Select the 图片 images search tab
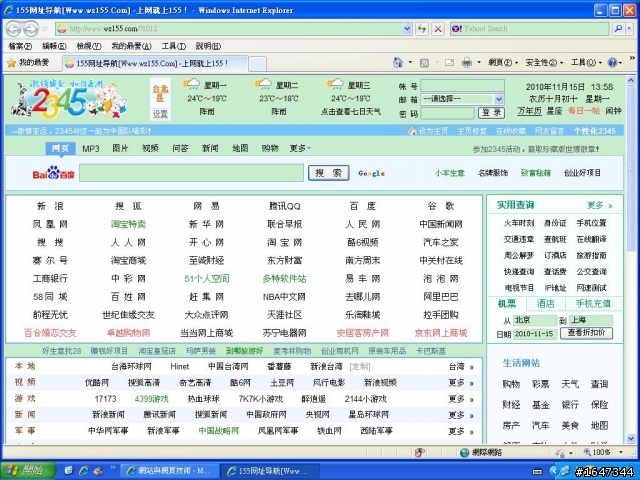This screenshot has height=480, width=640. point(120,148)
